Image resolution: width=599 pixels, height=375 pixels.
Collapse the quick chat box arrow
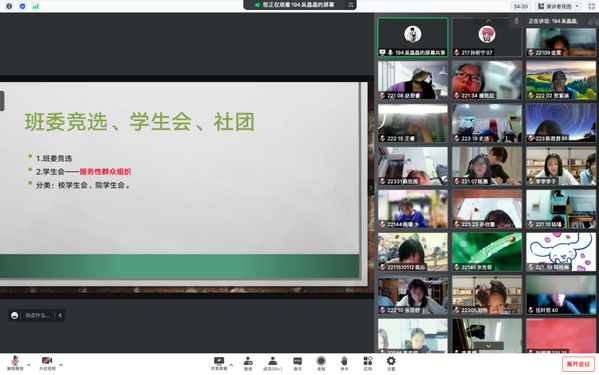(60, 315)
